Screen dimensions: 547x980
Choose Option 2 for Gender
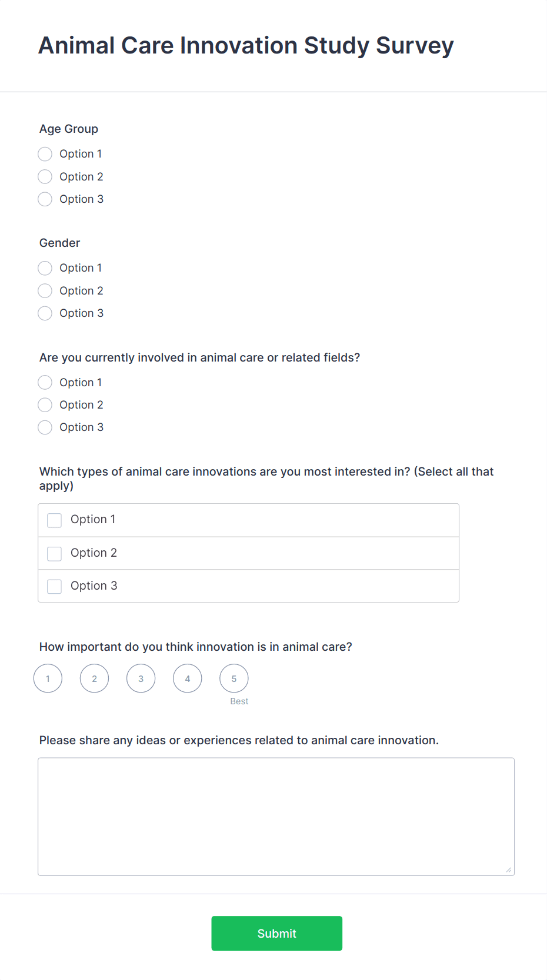coord(45,290)
